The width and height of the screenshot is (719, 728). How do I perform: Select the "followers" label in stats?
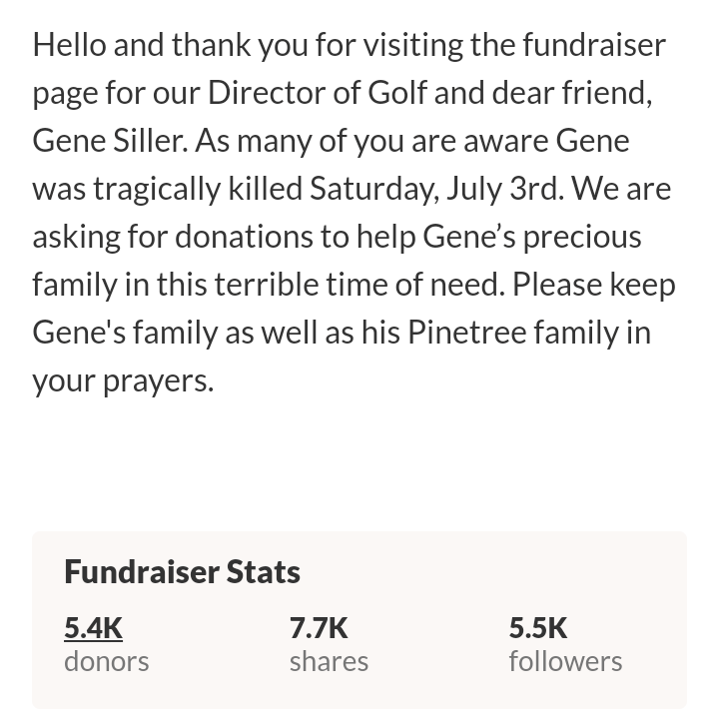tap(565, 661)
